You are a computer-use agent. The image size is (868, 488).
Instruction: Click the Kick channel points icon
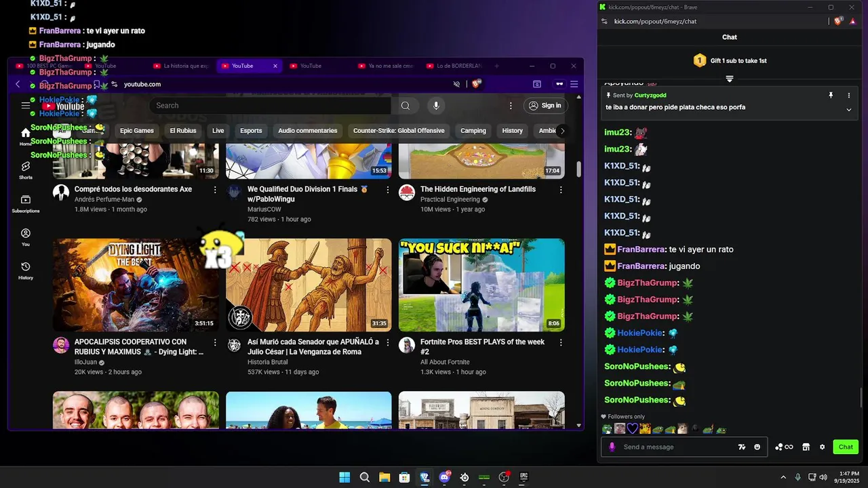(784, 447)
